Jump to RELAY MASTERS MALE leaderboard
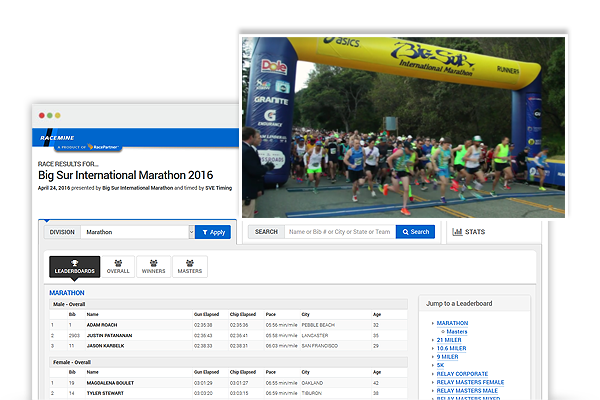The width and height of the screenshot is (600, 400). coord(467,391)
